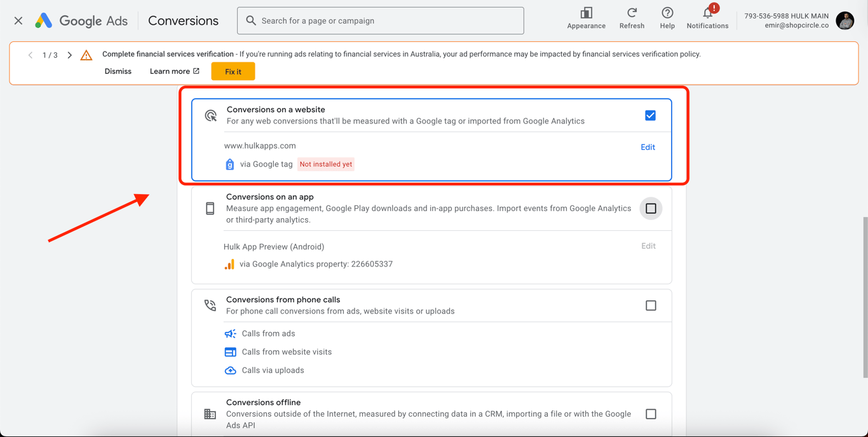Open the Appearance settings icon

586,13
